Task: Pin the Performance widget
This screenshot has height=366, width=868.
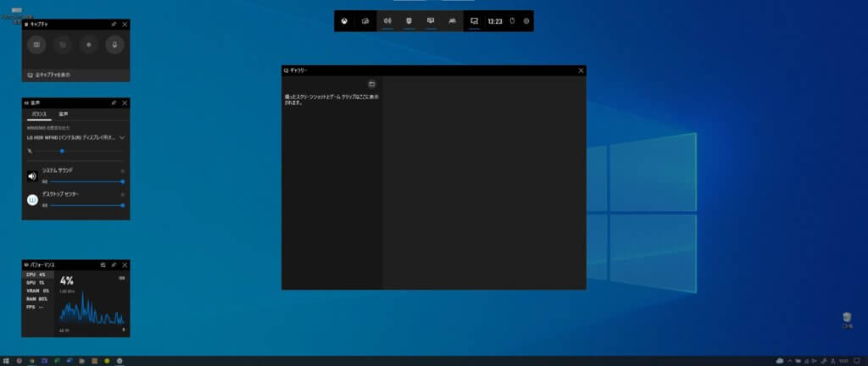Action: click(114, 265)
